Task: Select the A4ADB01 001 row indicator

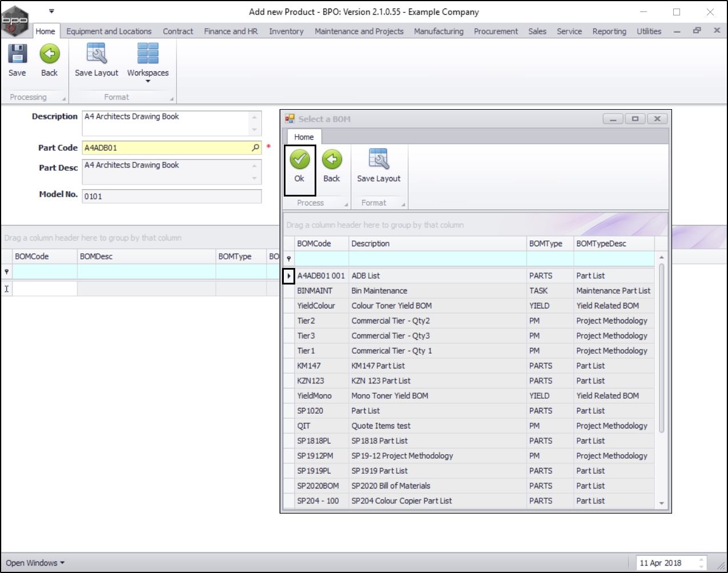Action: (x=289, y=276)
